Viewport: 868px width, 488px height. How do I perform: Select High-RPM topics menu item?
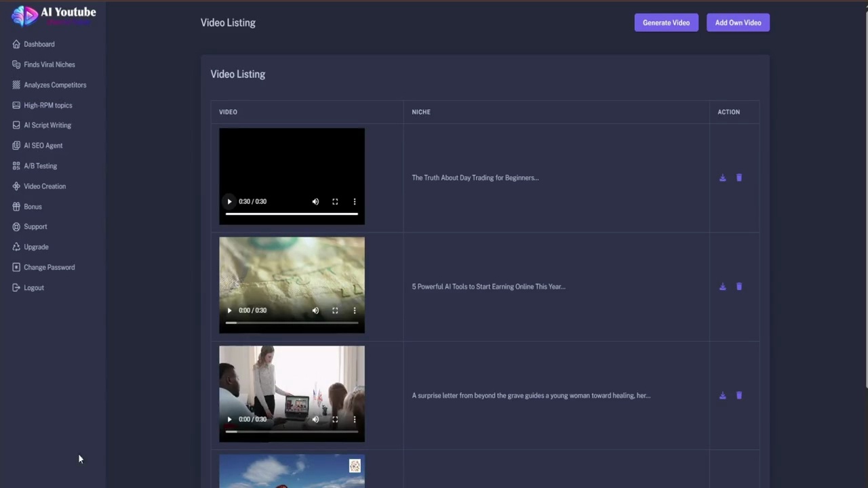(48, 105)
